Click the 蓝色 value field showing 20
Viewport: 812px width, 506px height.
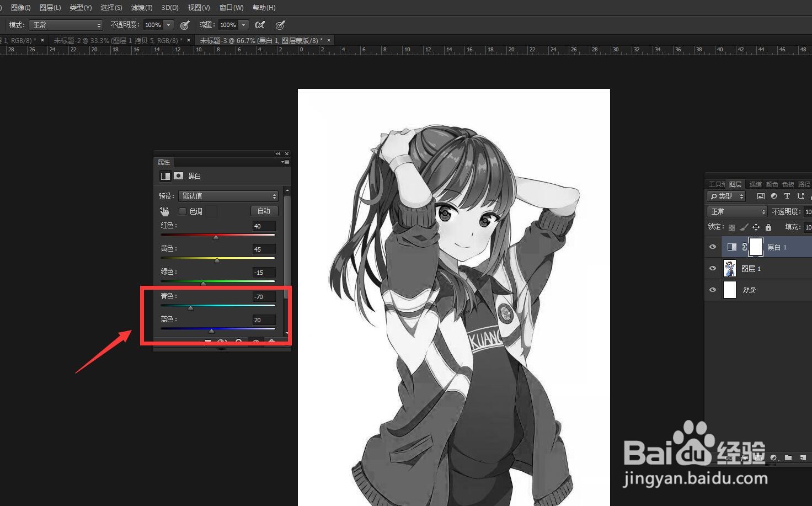click(x=264, y=320)
